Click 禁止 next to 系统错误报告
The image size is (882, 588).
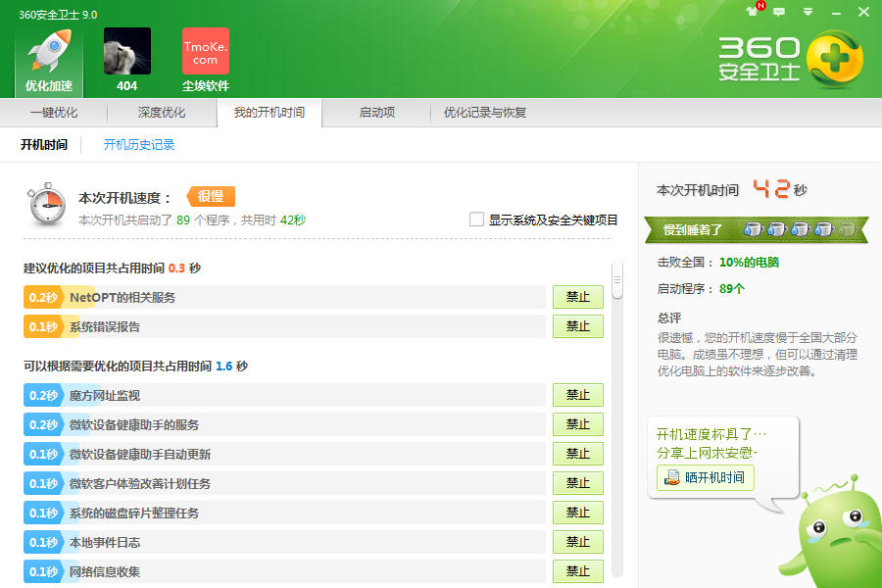(577, 326)
